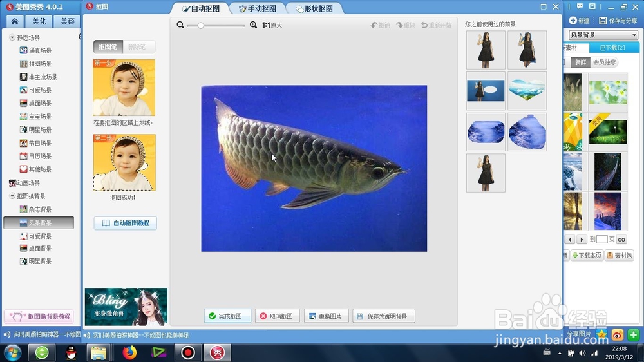Image resolution: width=644 pixels, height=362 pixels.
Task: Select the 会员独享 filter toggle
Action: [x=605, y=62]
